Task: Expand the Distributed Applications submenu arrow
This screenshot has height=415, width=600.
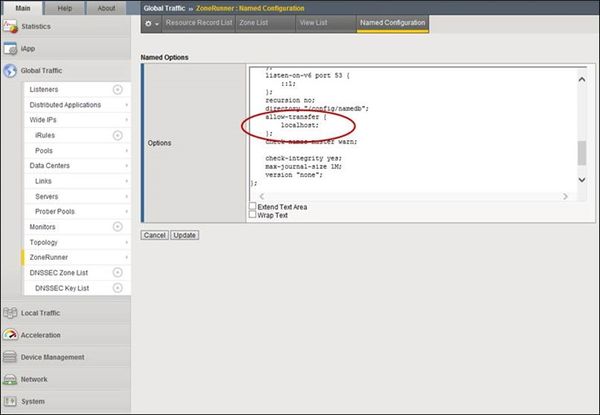Action: click(x=126, y=105)
